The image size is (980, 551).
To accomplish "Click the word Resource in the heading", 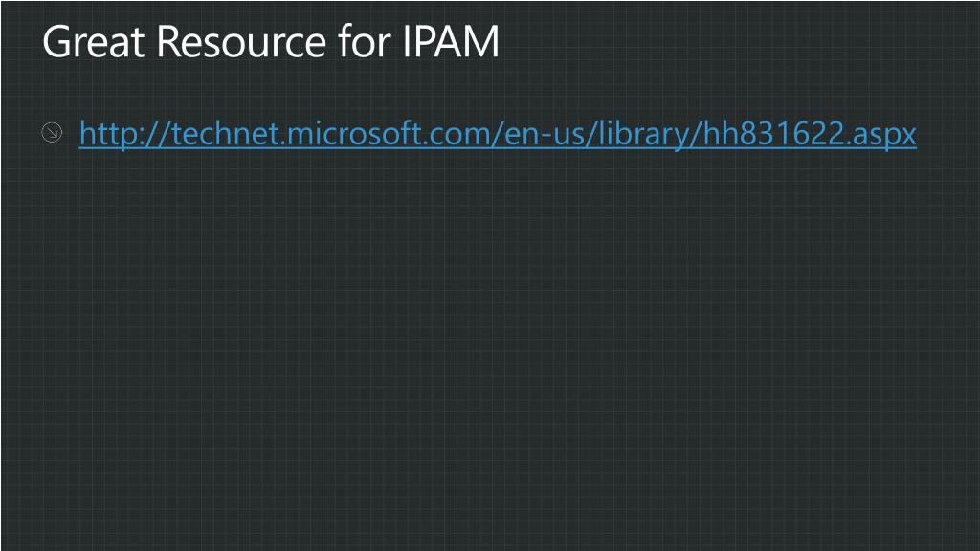I will 241,41.
